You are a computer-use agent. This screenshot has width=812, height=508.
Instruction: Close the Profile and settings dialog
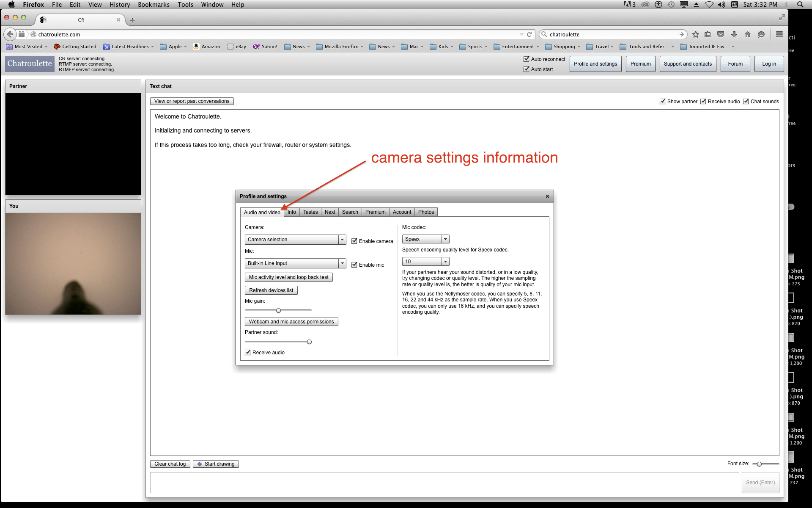pyautogui.click(x=547, y=196)
